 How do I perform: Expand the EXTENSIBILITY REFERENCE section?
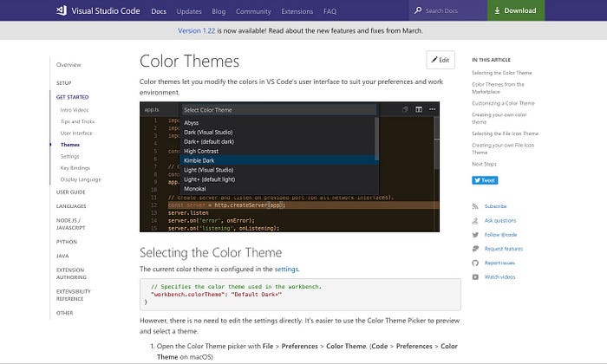[x=73, y=296]
